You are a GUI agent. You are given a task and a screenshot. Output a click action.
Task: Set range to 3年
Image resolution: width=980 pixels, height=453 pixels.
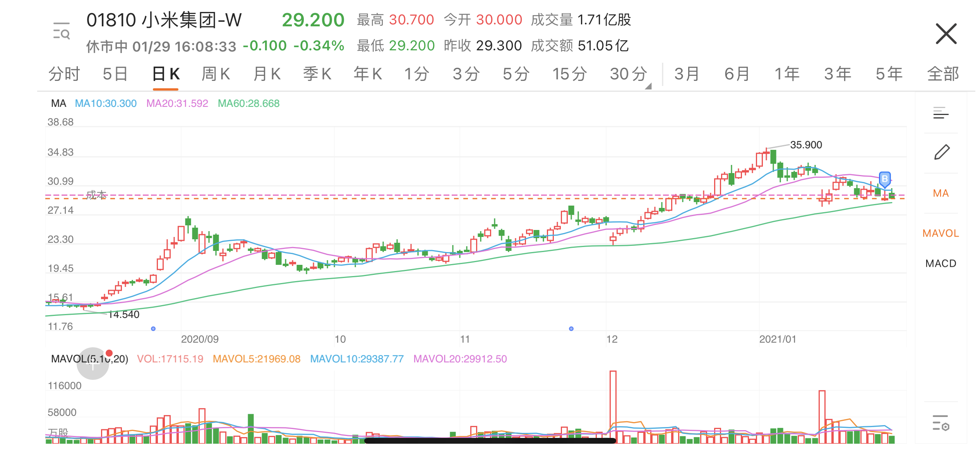pyautogui.click(x=838, y=74)
